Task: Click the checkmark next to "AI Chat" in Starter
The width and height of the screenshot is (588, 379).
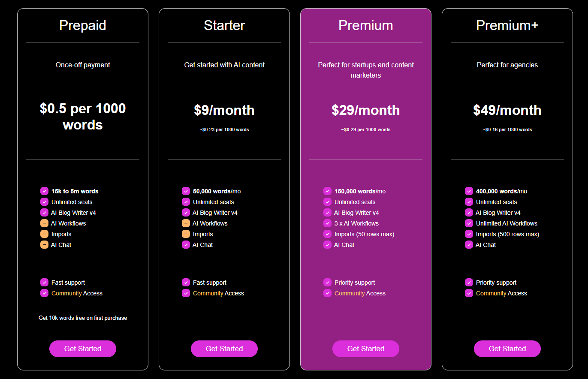Action: (186, 245)
